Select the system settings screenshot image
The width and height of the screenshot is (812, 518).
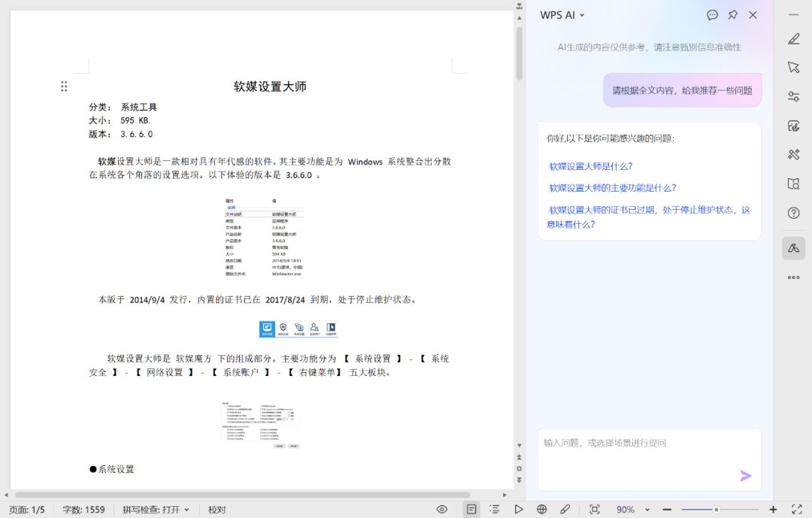(x=261, y=425)
